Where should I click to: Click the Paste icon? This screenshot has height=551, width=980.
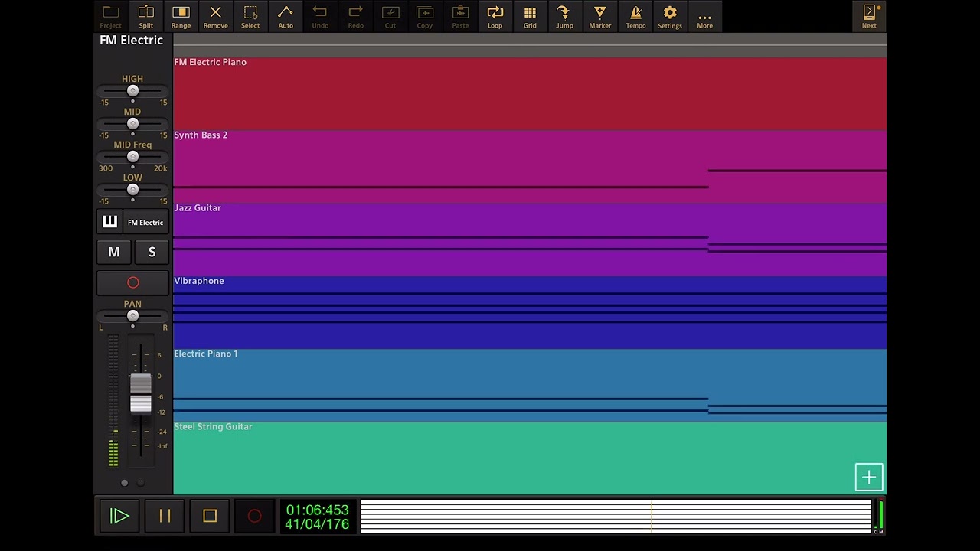coord(460,16)
